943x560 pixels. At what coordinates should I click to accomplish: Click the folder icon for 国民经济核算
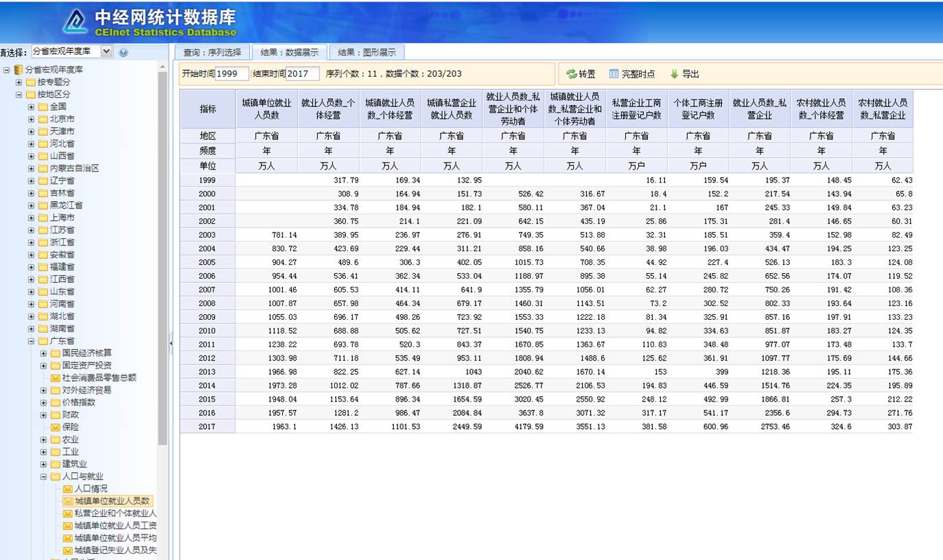click(55, 353)
